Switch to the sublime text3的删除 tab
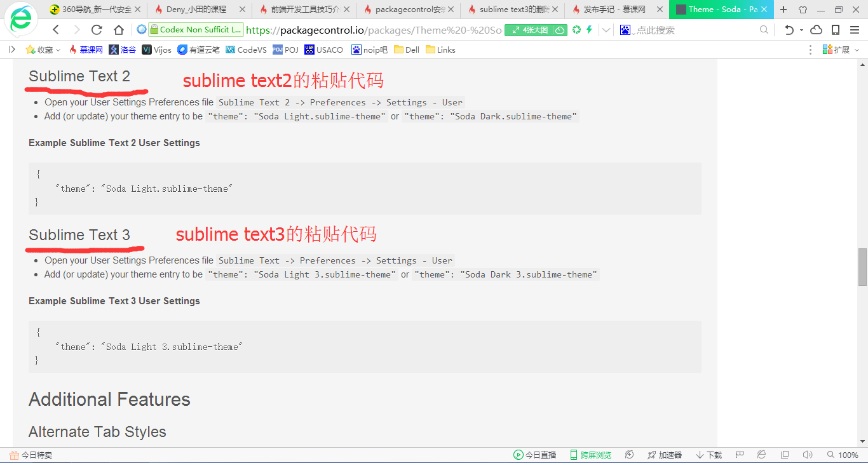The image size is (868, 463). 512,10
